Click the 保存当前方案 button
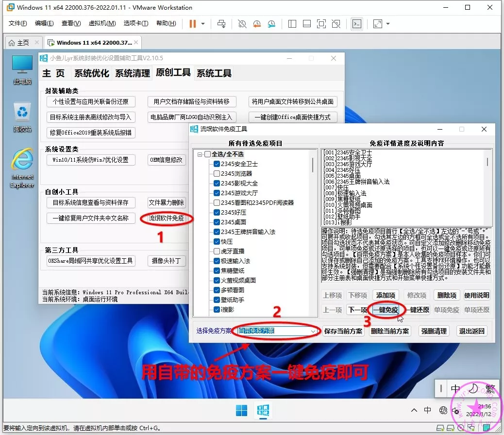Image resolution: width=504 pixels, height=435 pixels. click(343, 331)
